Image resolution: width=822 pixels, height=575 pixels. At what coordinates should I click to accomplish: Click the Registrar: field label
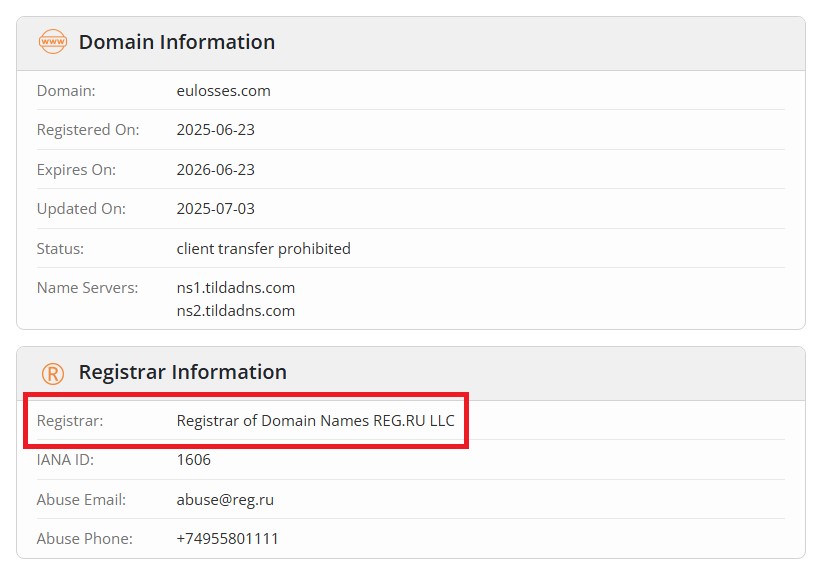click(x=70, y=420)
